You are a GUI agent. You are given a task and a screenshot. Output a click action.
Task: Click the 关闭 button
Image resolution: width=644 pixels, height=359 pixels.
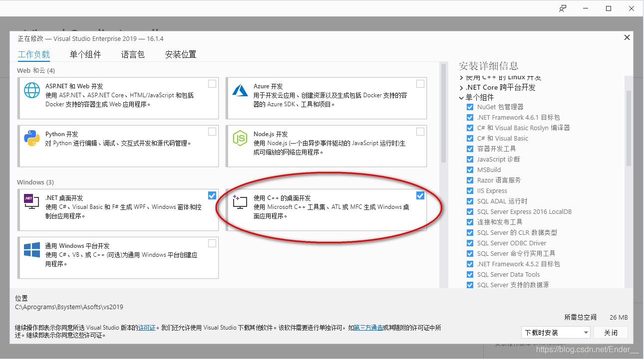610,332
